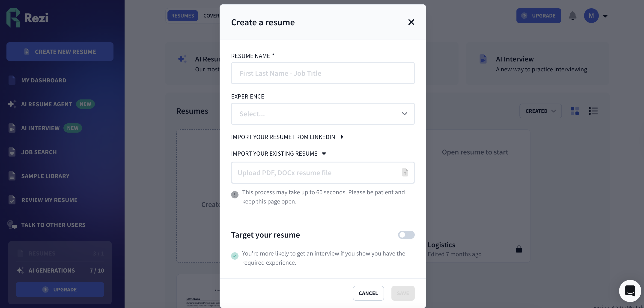Open the Created sort menu

coord(540,111)
